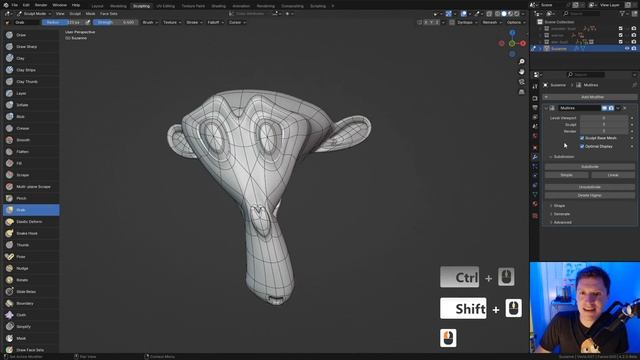This screenshot has width=640, height=360.
Task: Select the Clay Strips brush
Action: (x=31, y=70)
